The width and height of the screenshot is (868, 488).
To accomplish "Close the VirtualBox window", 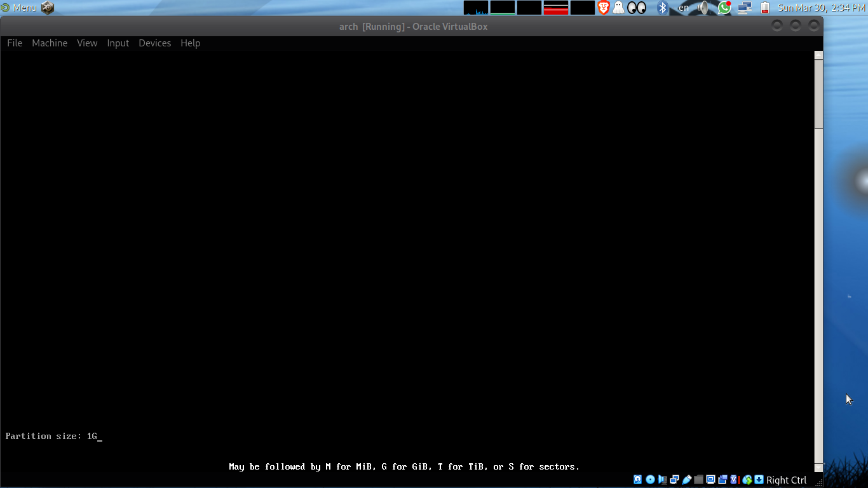I will pos(814,25).
